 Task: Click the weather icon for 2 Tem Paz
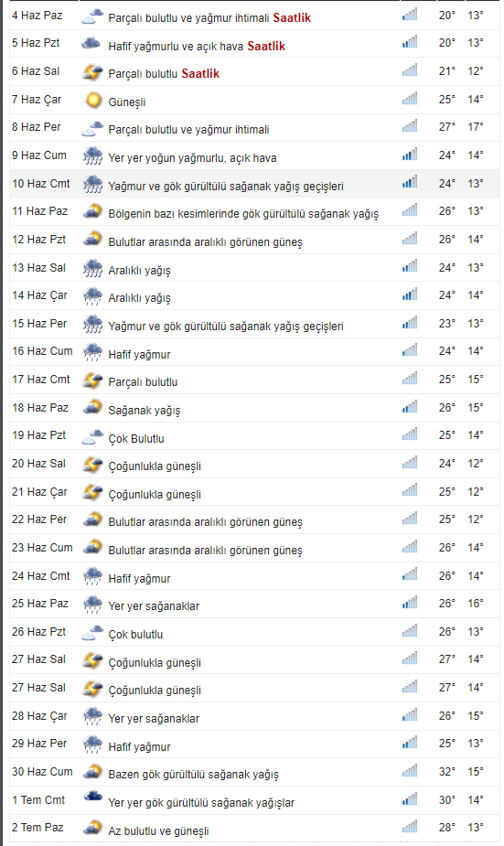click(92, 829)
